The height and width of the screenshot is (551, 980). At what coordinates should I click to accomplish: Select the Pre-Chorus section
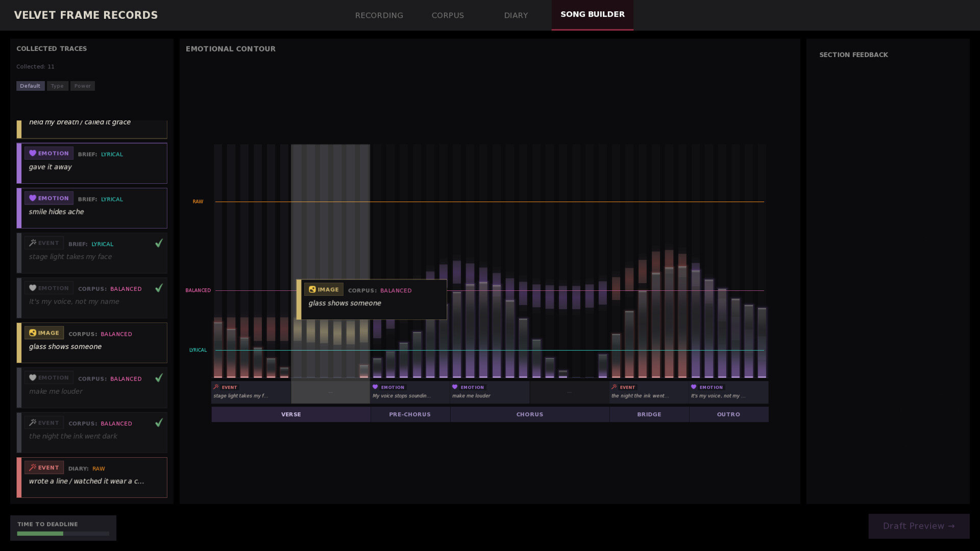(x=410, y=414)
